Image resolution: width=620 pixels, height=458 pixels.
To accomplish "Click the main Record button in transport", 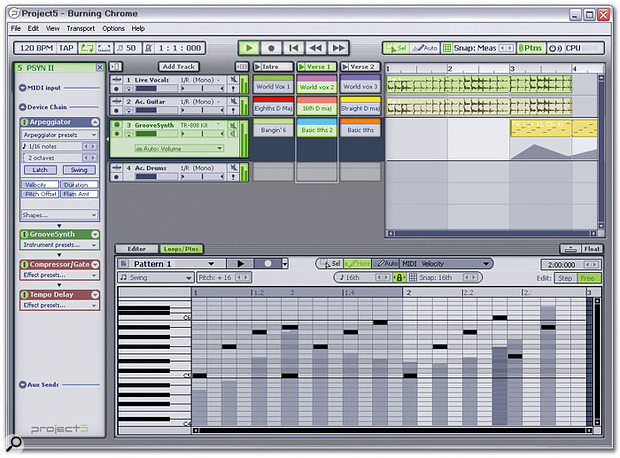I will [x=271, y=48].
